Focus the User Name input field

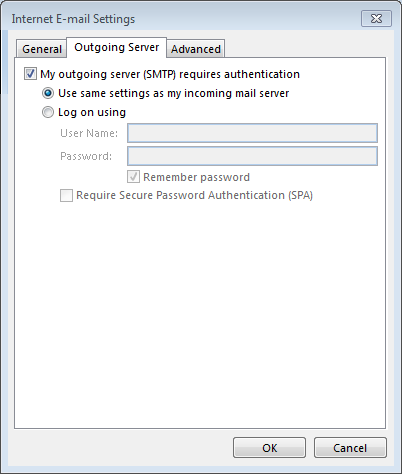click(x=252, y=133)
